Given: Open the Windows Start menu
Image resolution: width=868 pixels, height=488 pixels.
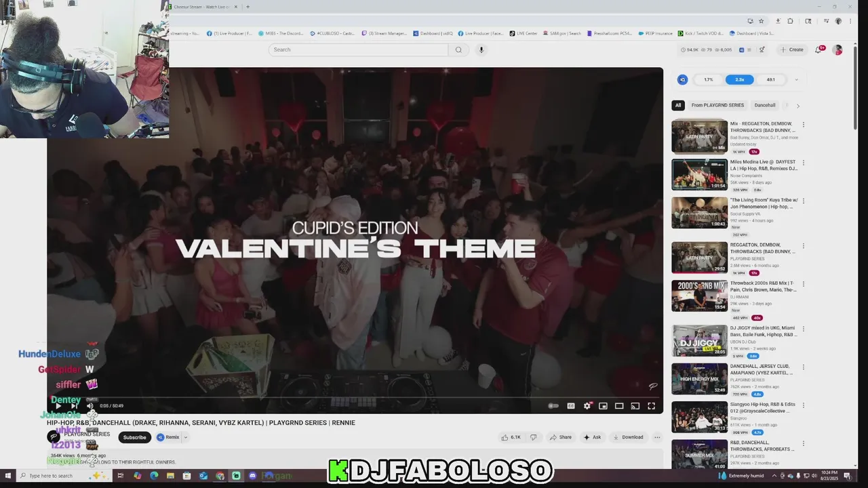Looking at the screenshot, I should 7,476.
